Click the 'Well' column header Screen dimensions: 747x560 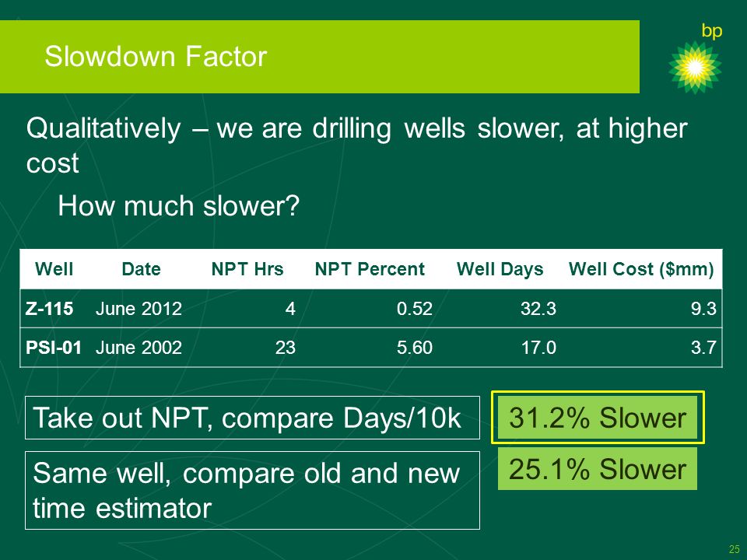(54, 269)
